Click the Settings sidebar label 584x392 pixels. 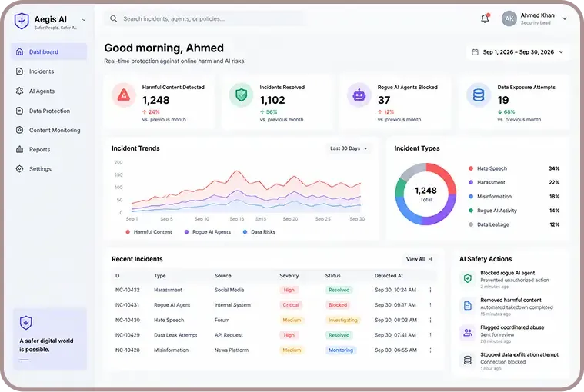(40, 169)
